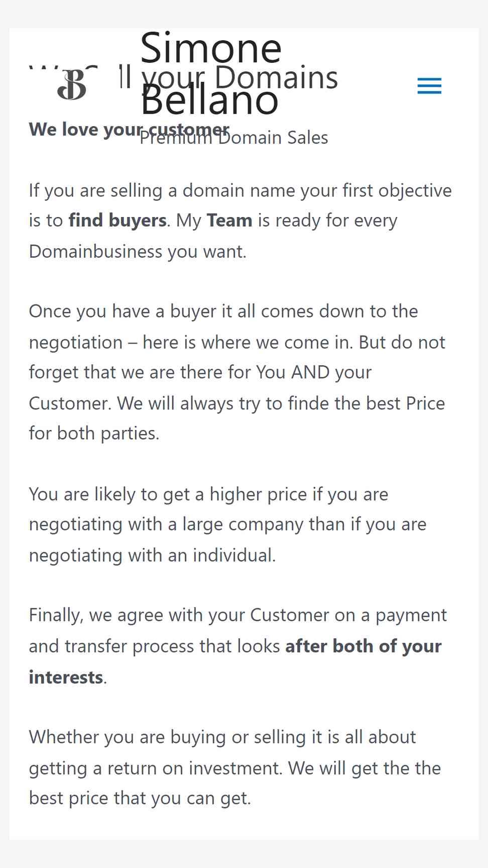Click the word 'individual' ending third paragraph
488x868 pixels.
pyautogui.click(x=233, y=555)
